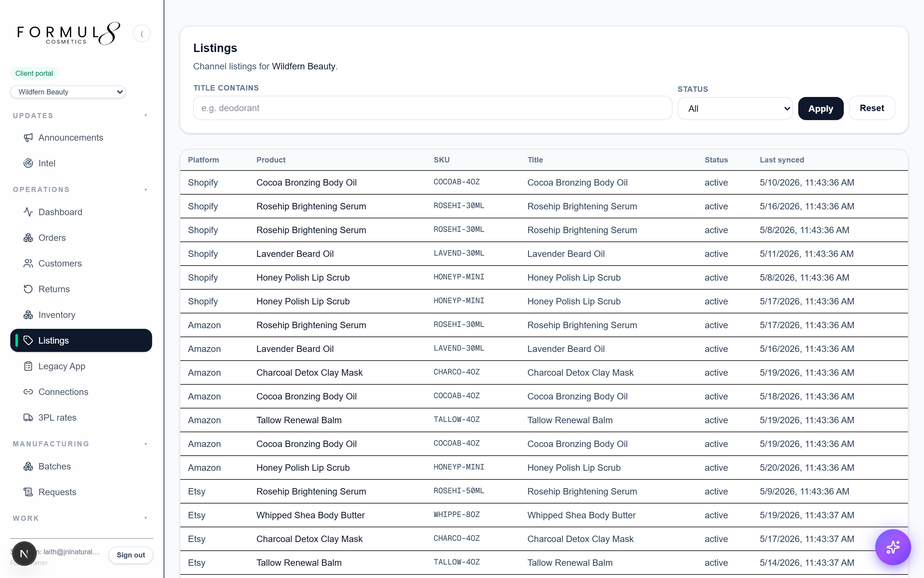Open the Inventory page

pos(81,315)
